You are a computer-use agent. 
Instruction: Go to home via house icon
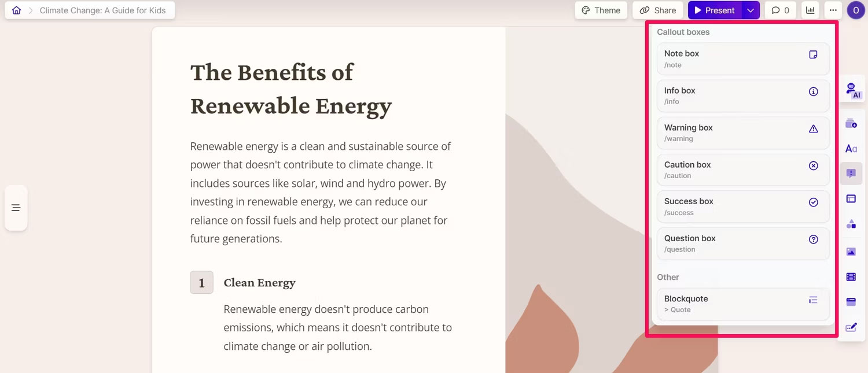click(x=17, y=10)
